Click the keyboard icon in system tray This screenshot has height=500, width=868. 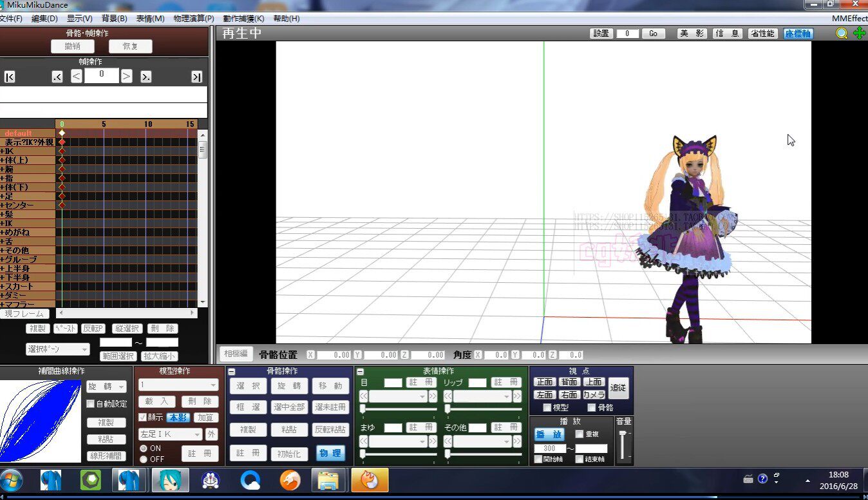[x=748, y=479]
